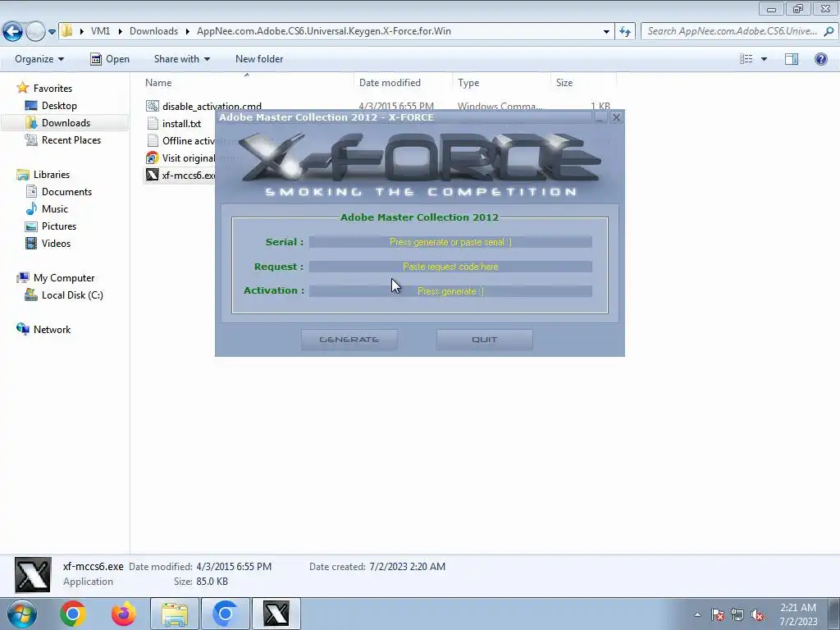Viewport: 840px width, 630px height.
Task: Close the X-Force keygen window
Action: click(616, 117)
